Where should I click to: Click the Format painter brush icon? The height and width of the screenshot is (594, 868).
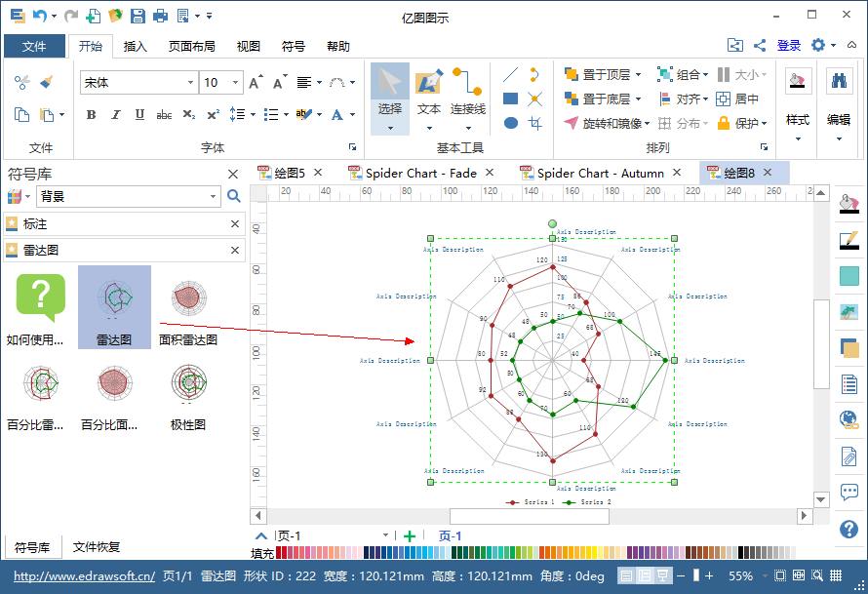[47, 83]
